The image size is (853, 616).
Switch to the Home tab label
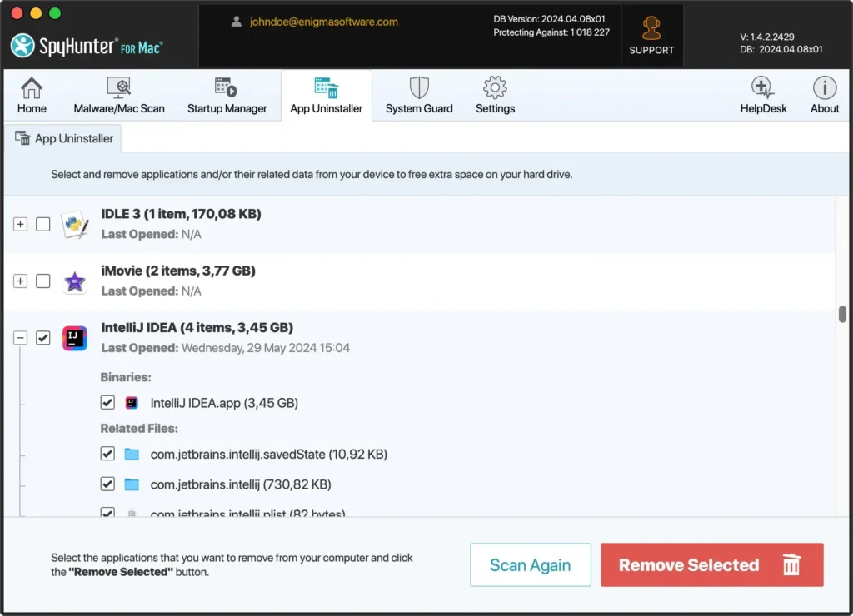coord(32,108)
